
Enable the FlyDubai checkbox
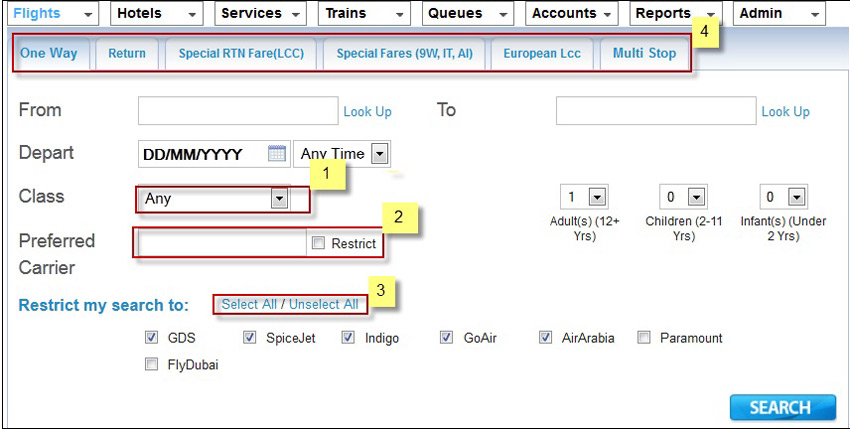(x=152, y=365)
